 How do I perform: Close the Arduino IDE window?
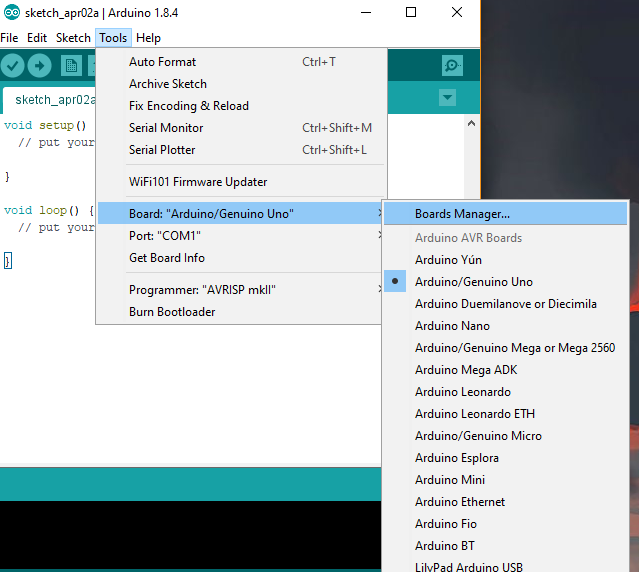457,12
